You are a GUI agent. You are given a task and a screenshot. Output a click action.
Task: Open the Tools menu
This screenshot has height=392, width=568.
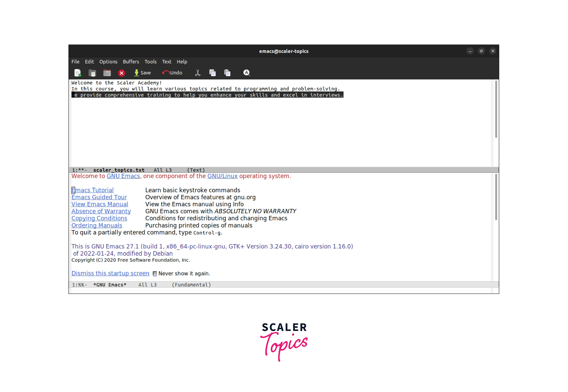(x=151, y=62)
